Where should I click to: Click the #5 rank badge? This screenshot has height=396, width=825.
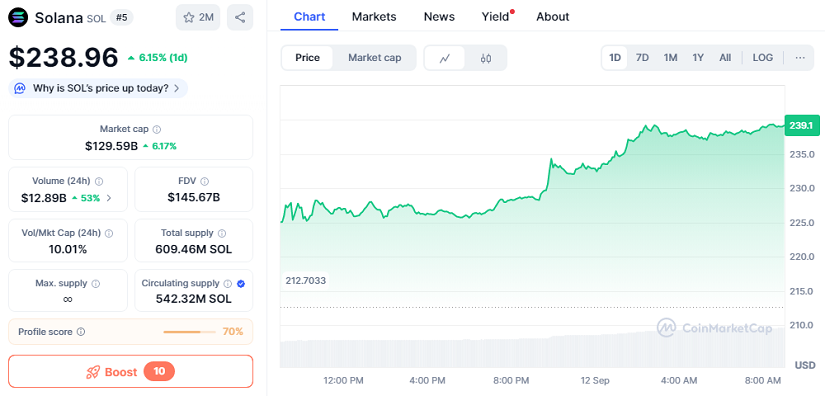122,18
